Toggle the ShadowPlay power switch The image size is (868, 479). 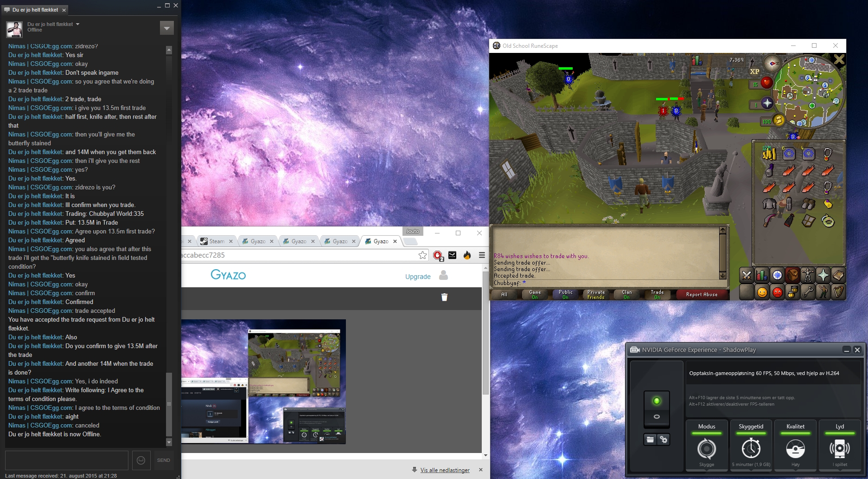[657, 409]
